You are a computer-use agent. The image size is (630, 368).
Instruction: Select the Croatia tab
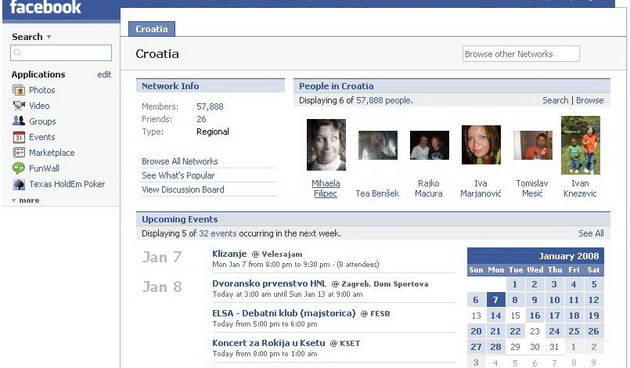click(151, 29)
